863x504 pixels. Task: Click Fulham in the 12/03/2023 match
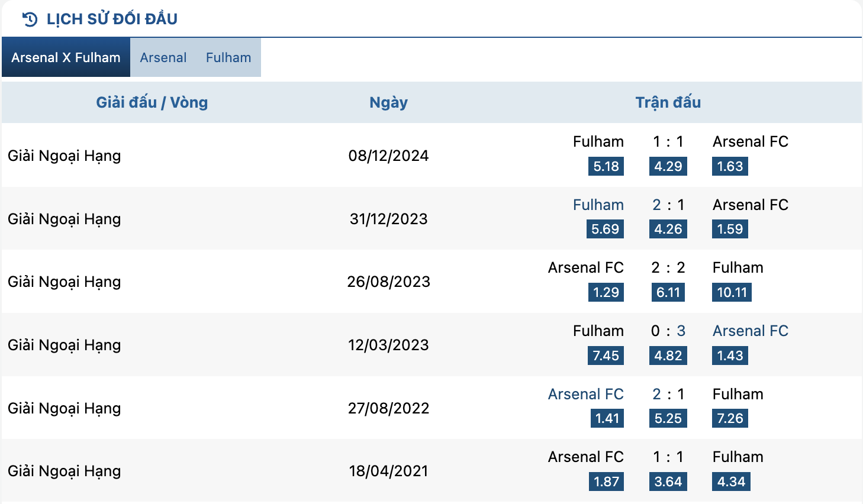point(598,331)
